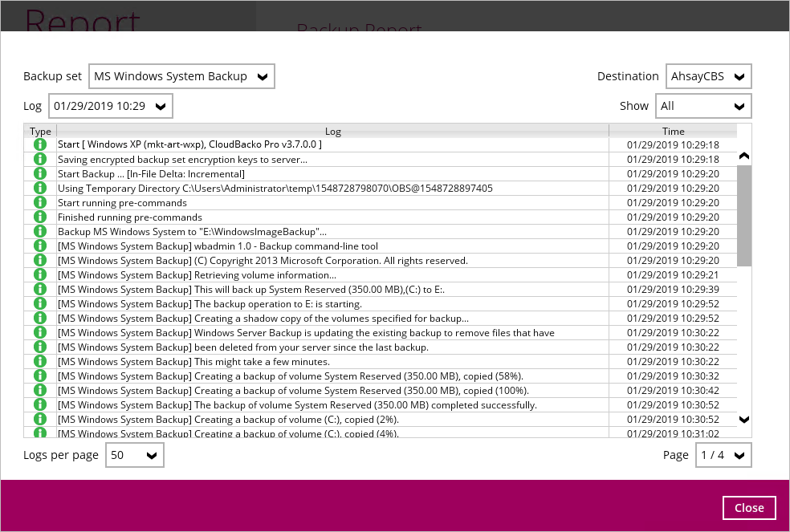Click the info icon for the pre-commands start entry
This screenshot has width=790, height=532.
pos(40,202)
